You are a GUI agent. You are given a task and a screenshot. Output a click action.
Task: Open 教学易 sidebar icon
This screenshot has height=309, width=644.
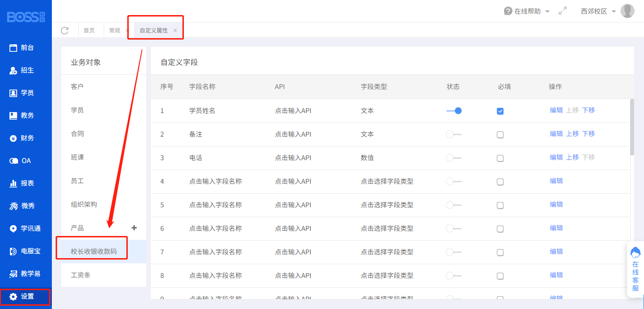point(13,274)
